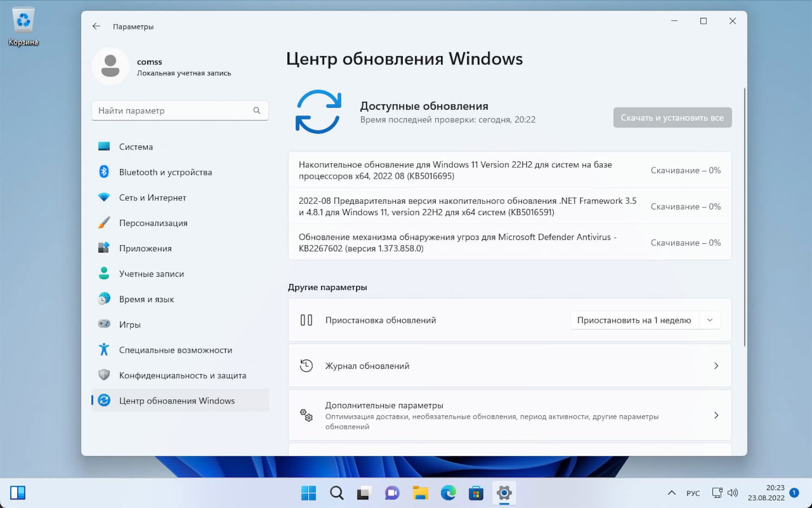Open the Windows Start menu

point(309,493)
